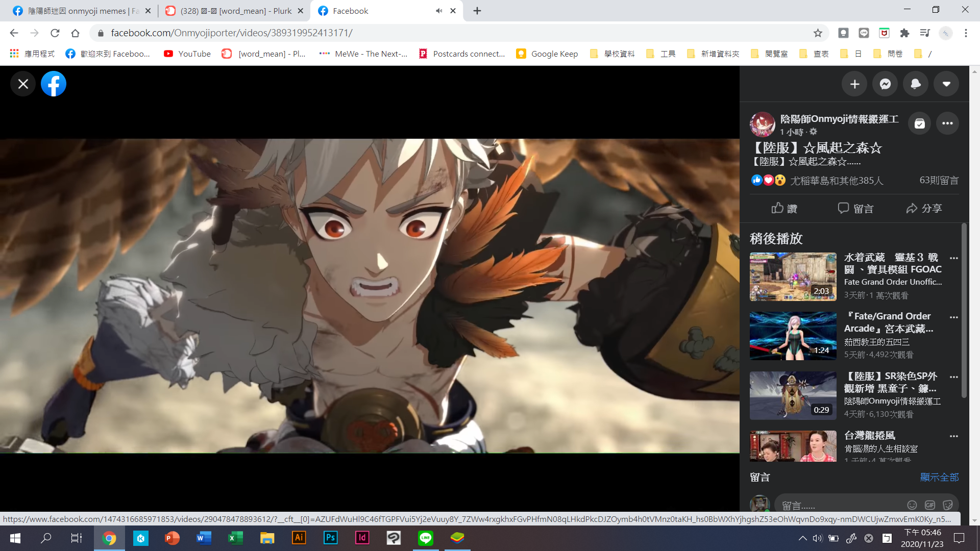Viewport: 980px width, 551px height.
Task: Bookmark this page with star icon
Action: (818, 33)
